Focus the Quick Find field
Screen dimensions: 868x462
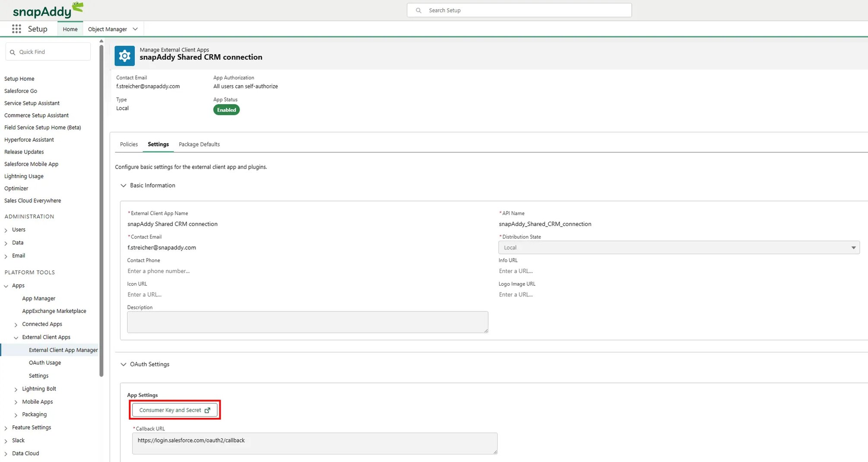48,52
